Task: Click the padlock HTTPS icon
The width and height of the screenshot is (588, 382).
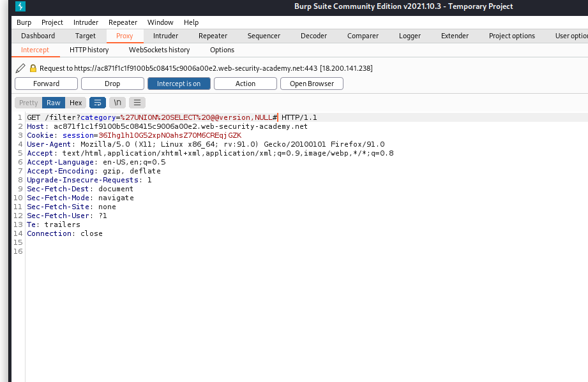Action: point(33,68)
